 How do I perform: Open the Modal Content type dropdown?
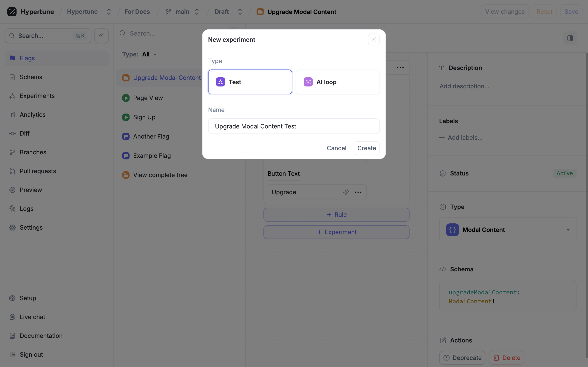[508, 230]
